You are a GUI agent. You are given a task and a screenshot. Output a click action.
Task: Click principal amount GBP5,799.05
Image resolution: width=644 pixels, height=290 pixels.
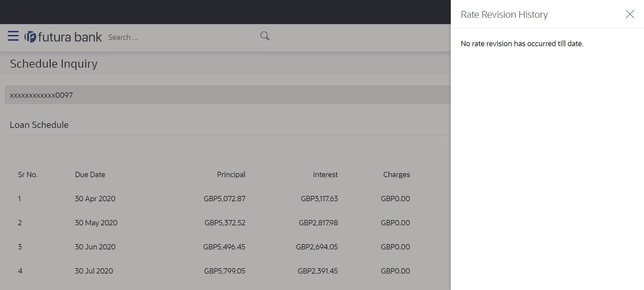tap(224, 271)
